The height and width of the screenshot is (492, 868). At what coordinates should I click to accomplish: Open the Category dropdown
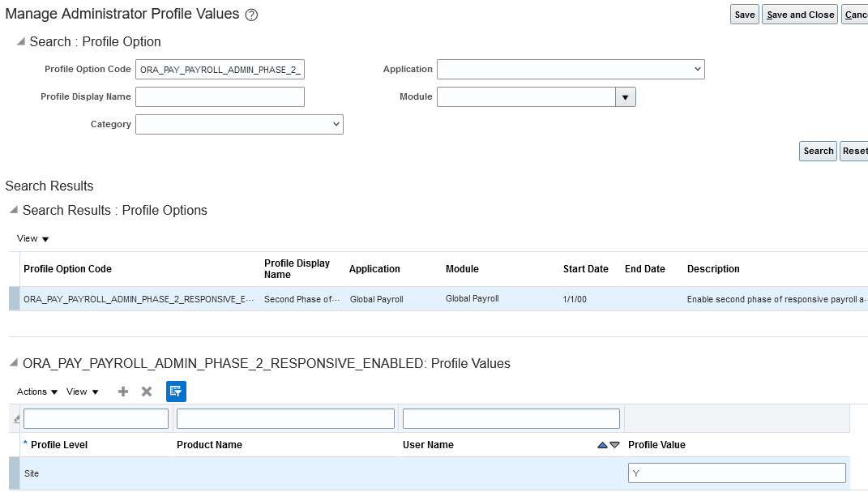pos(239,124)
